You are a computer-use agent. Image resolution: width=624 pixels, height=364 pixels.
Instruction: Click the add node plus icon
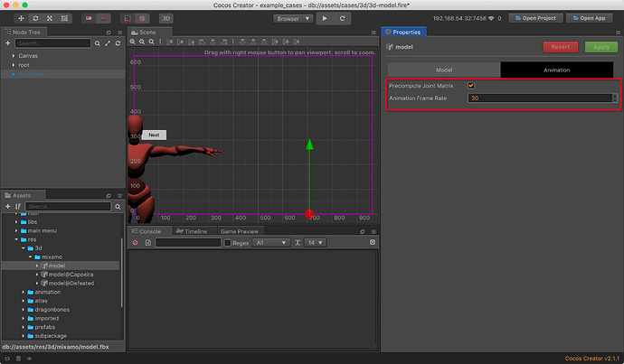8,42
